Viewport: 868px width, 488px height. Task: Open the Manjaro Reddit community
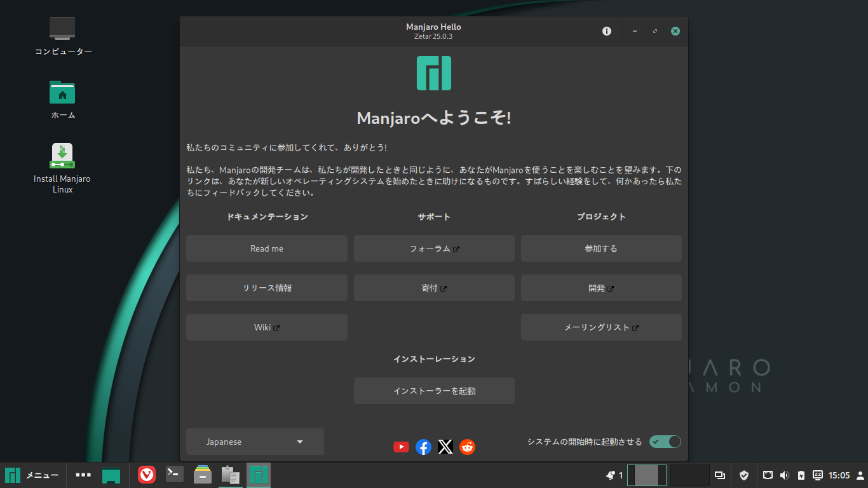point(468,447)
